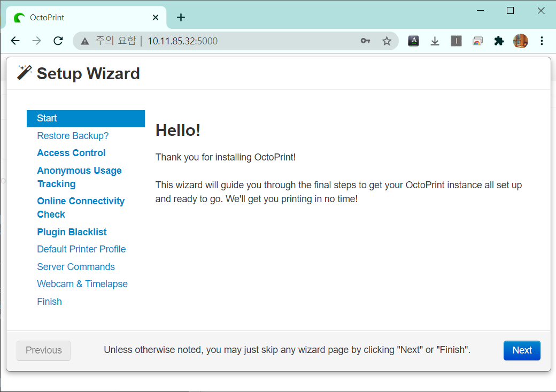Maximize the browser window
The height and width of the screenshot is (392, 556).
[510, 11]
